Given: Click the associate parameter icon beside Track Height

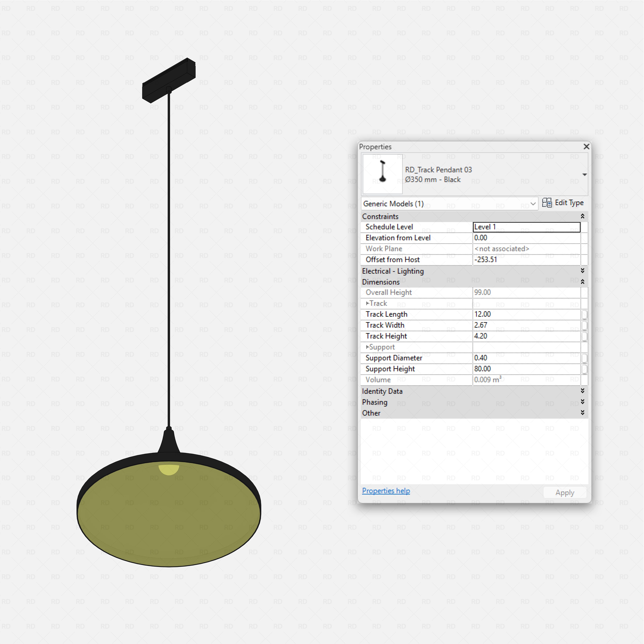Looking at the screenshot, I should pyautogui.click(x=584, y=336).
